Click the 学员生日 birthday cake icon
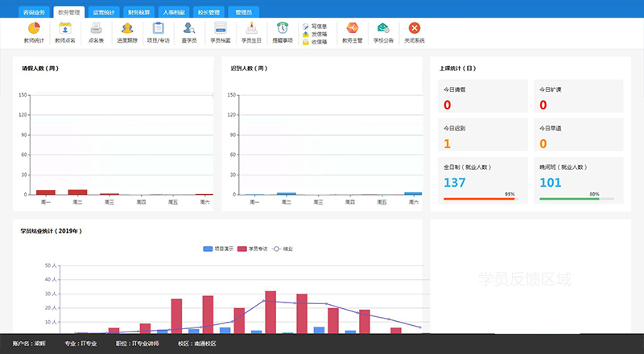644x354 pixels. tap(251, 29)
